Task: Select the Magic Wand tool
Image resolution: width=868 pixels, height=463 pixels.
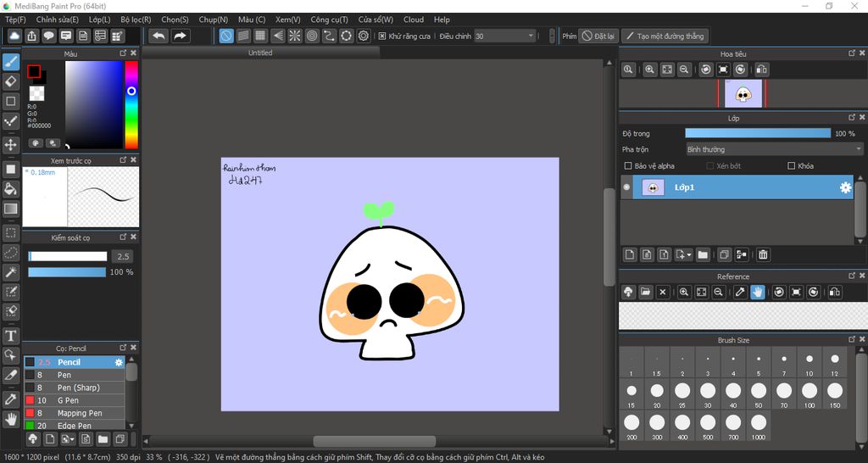Action: 10,272
